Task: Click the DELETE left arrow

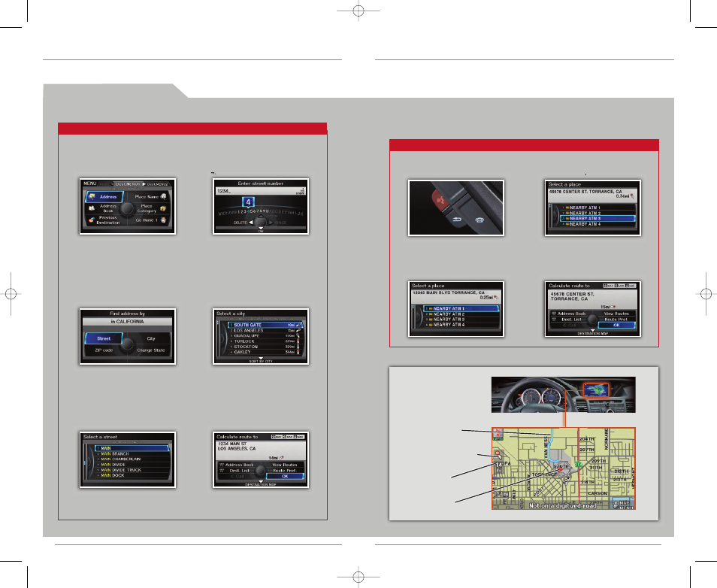Action: [250, 223]
